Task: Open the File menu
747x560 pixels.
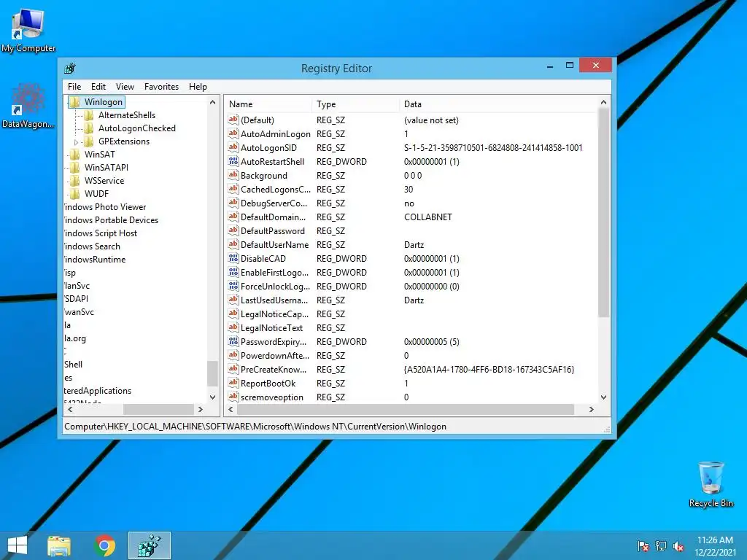Action: coord(74,87)
